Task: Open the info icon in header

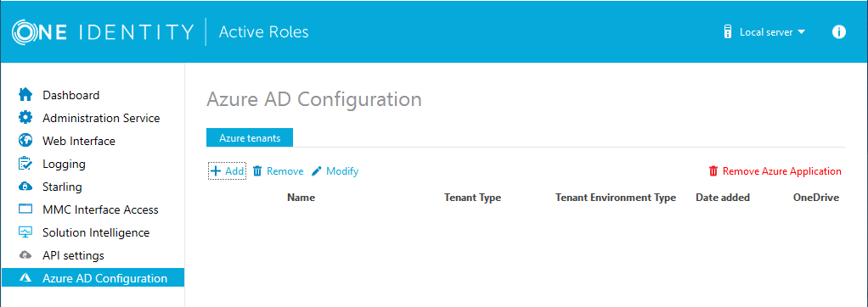Action: tap(838, 32)
